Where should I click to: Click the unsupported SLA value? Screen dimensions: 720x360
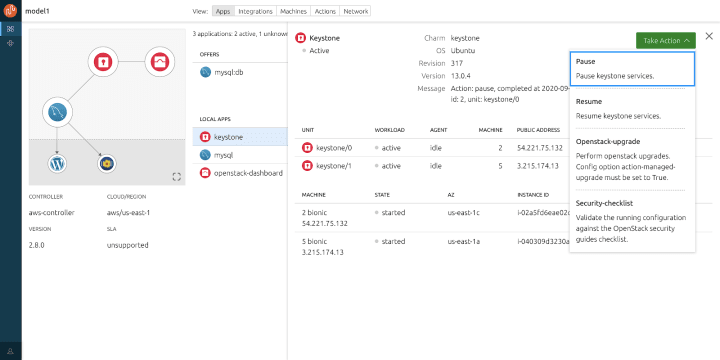128,245
